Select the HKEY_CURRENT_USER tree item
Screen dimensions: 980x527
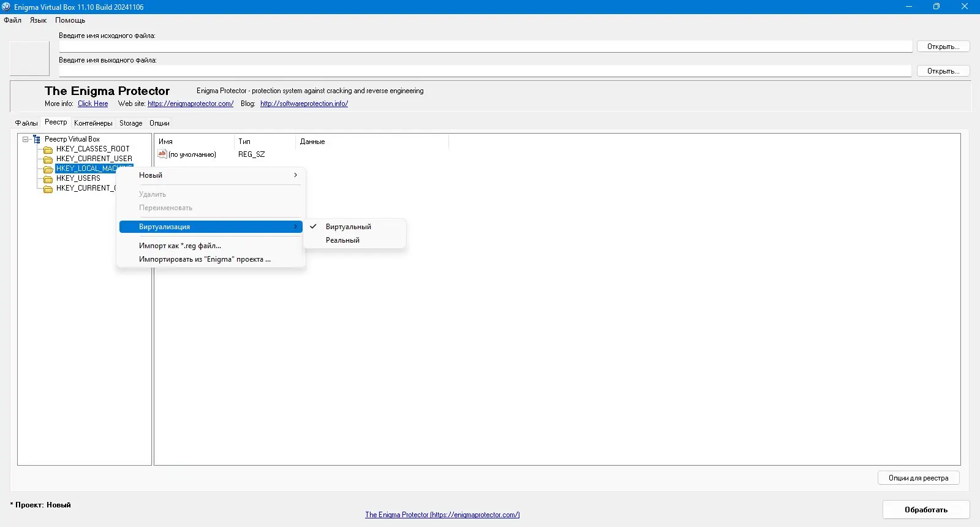pos(94,159)
